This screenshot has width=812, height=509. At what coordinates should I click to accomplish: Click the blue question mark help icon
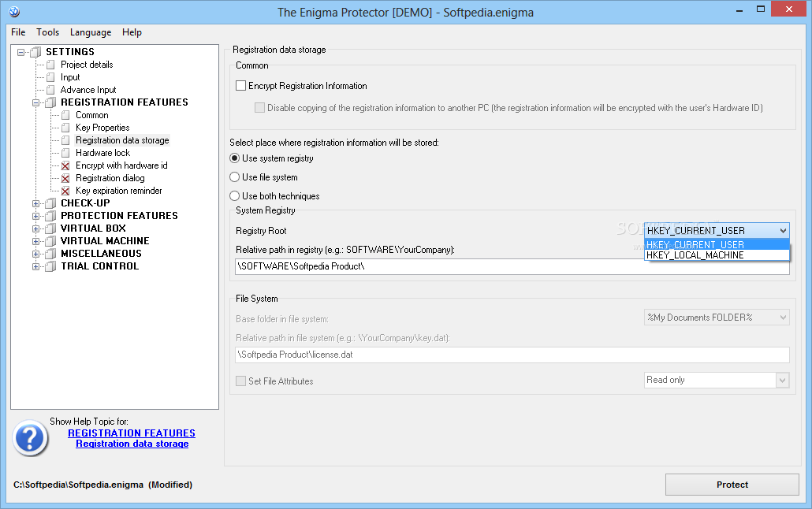click(x=31, y=438)
